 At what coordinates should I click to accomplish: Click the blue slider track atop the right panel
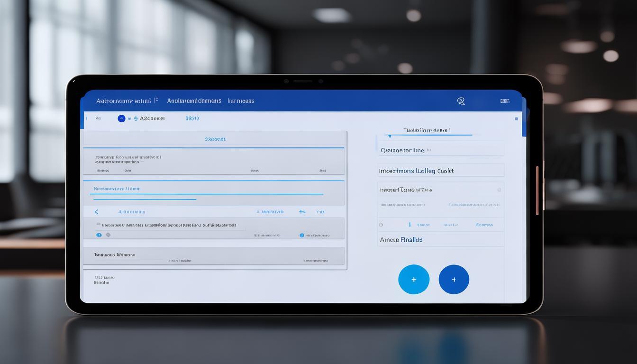[x=430, y=135]
